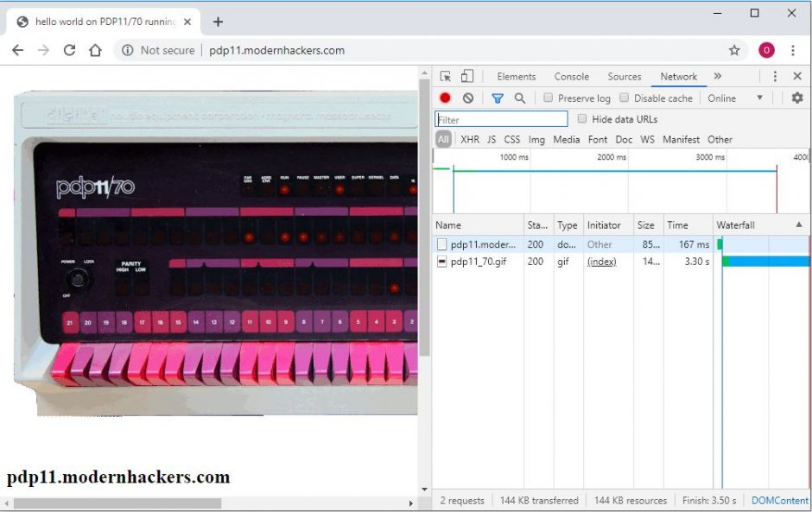Sort by the Time column header

click(x=688, y=225)
